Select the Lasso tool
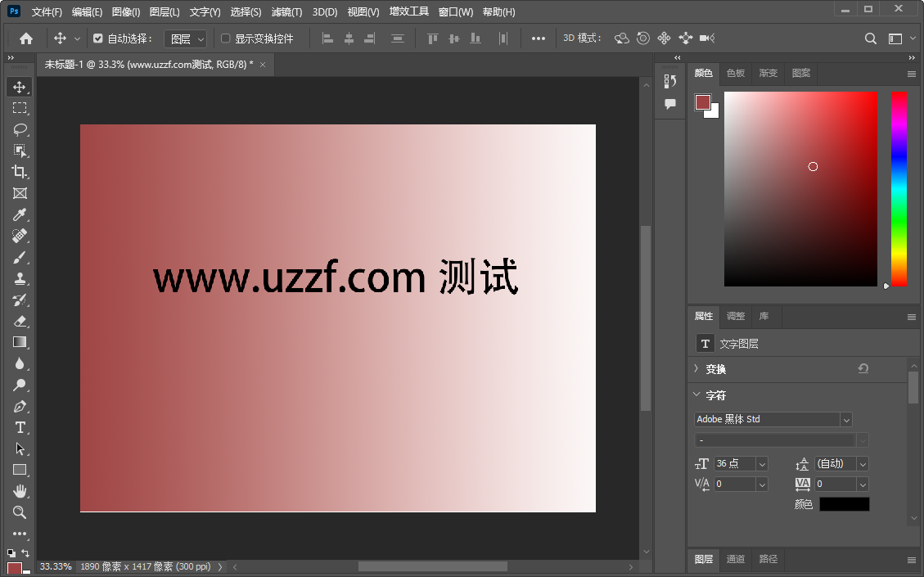This screenshot has height=577, width=924. pyautogui.click(x=19, y=128)
